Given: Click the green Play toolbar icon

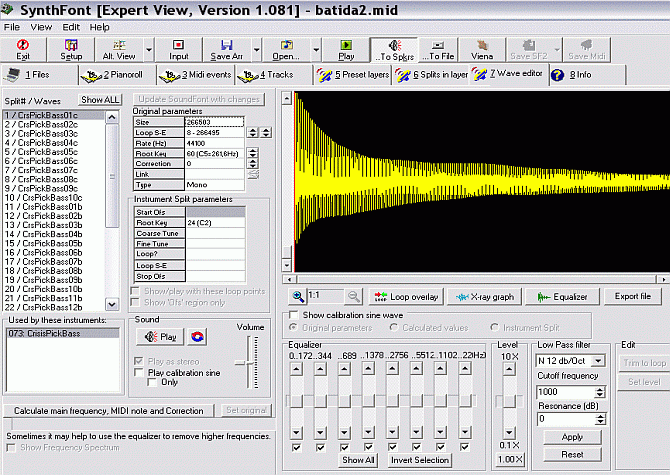Looking at the screenshot, I should (346, 50).
